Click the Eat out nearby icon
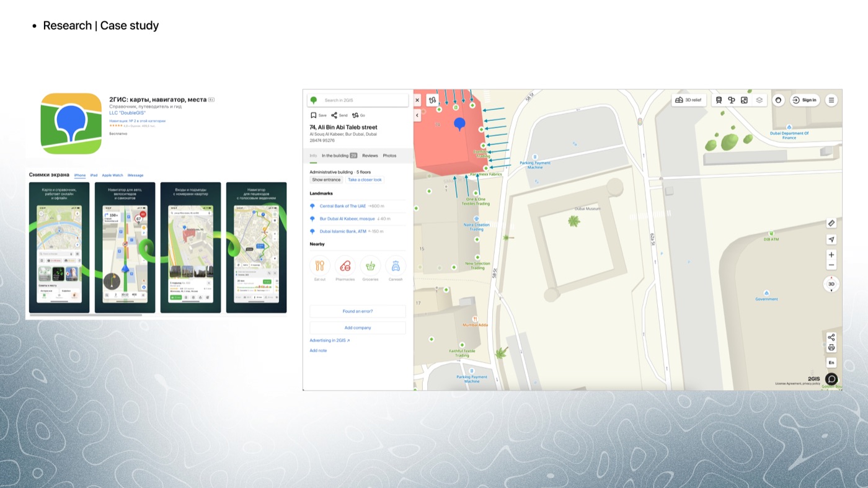 pos(320,266)
